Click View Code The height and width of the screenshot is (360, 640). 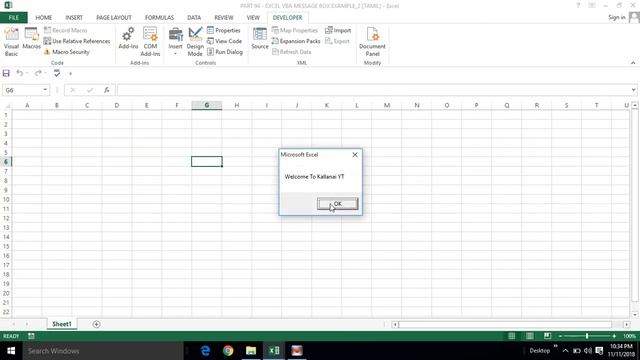[x=224, y=41]
